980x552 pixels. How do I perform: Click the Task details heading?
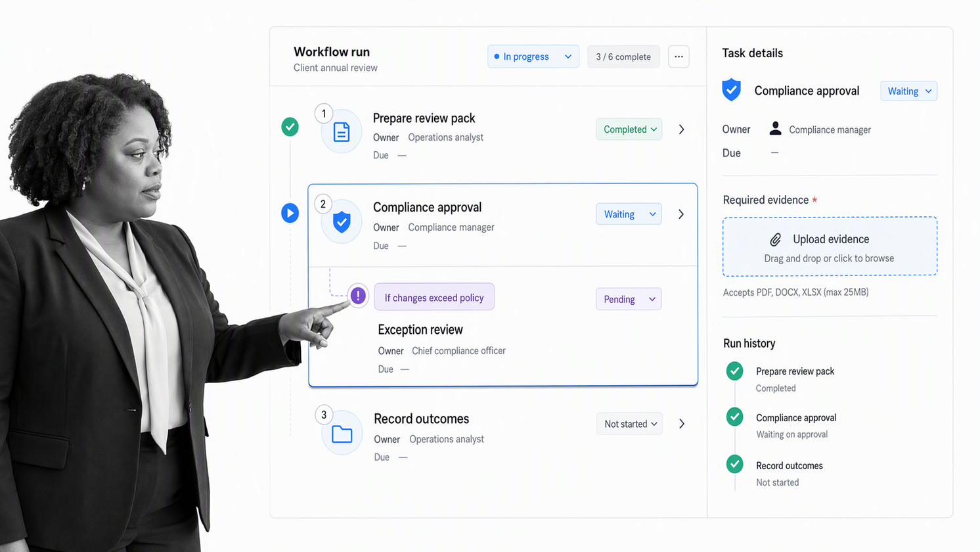[752, 53]
